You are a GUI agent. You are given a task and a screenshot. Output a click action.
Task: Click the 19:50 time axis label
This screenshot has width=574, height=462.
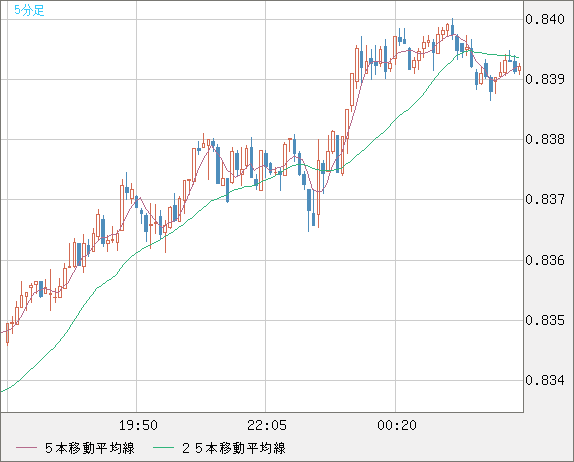(138, 425)
